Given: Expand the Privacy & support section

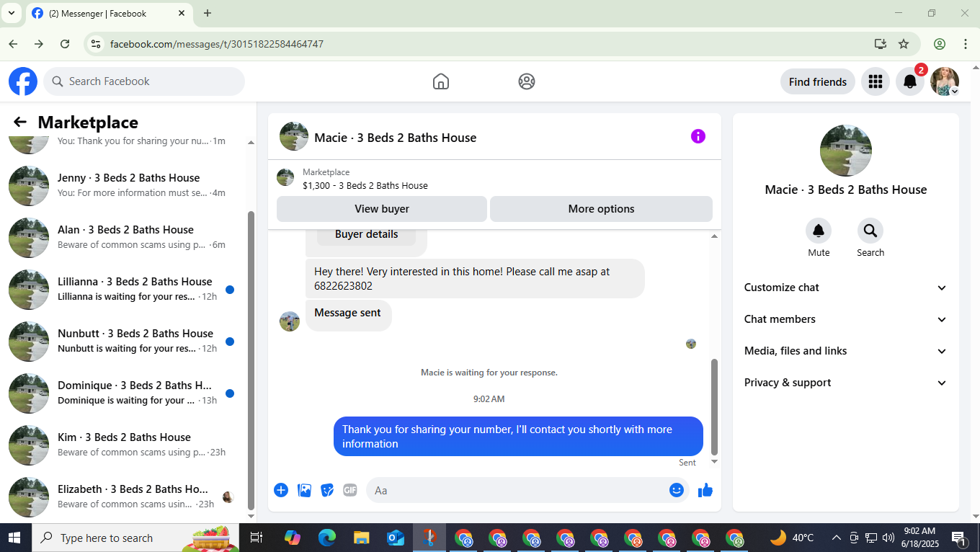Looking at the screenshot, I should tap(846, 383).
